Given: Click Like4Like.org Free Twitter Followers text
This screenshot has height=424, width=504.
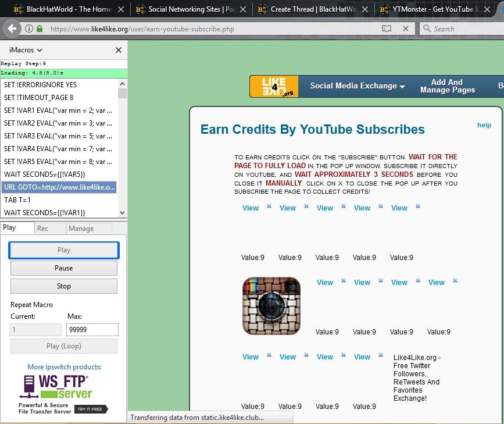Looking at the screenshot, I should (417, 377).
